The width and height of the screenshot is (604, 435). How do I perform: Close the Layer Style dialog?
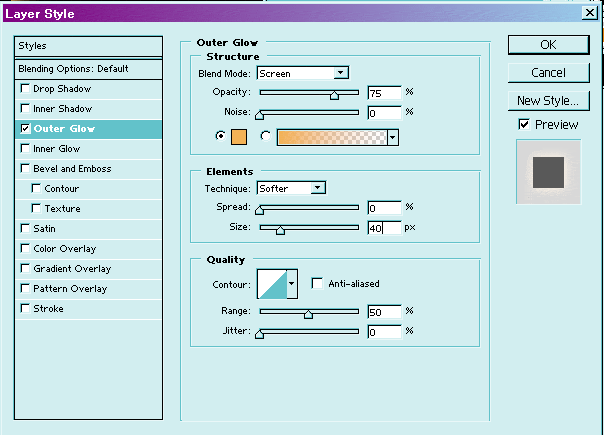pyautogui.click(x=591, y=13)
